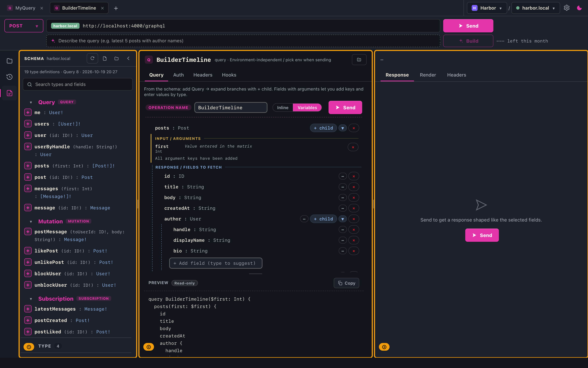This screenshot has width=588, height=368.
Task: Click the schema file icon in header
Action: [105, 58]
